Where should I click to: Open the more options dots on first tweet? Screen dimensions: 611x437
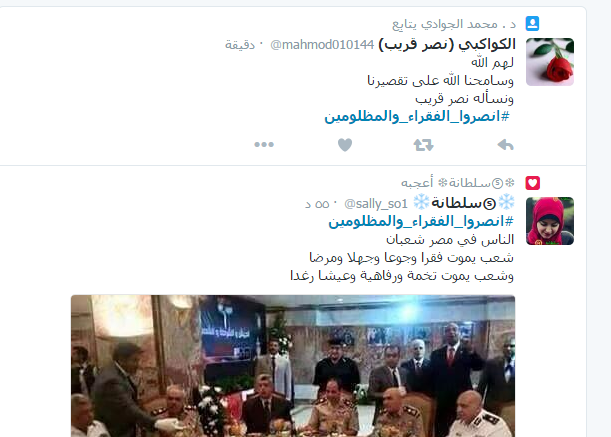pos(264,145)
